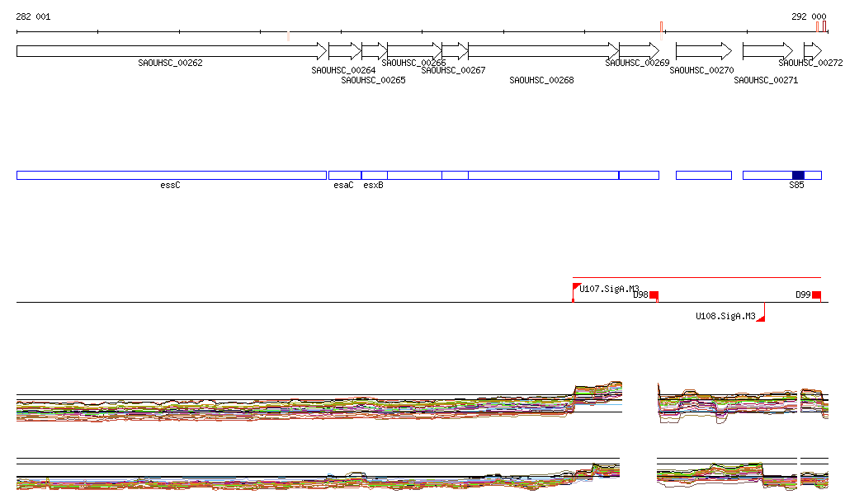845x504 pixels.
Task: Select the SAOUHSC_00271 gene arrow
Action: point(767,50)
